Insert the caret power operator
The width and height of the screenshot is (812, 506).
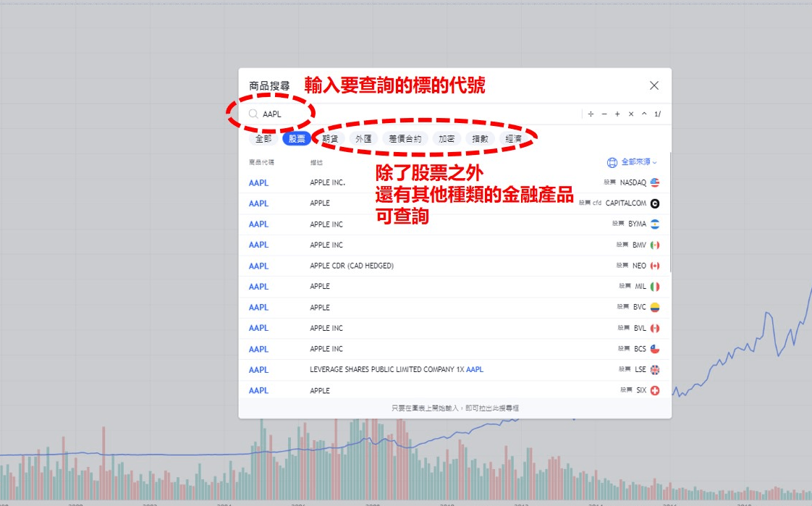click(x=644, y=114)
